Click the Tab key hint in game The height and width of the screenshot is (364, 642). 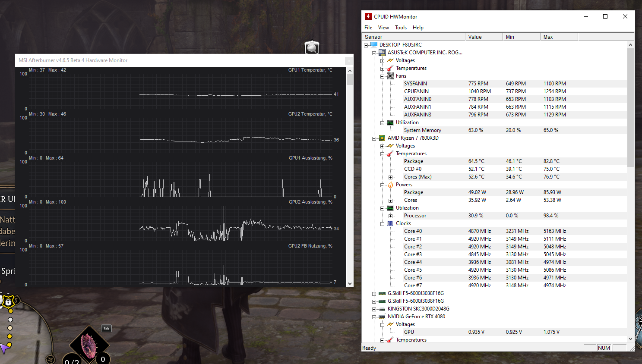[106, 328]
